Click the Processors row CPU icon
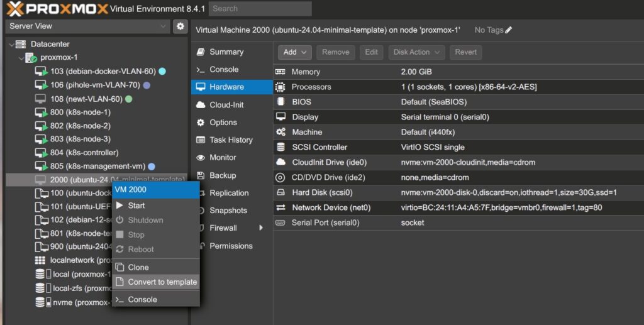 click(280, 87)
